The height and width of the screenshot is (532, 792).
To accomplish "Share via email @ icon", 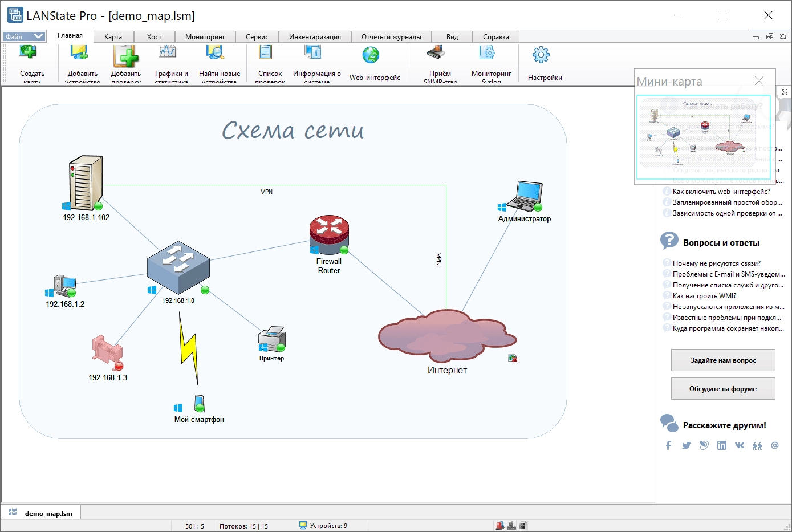I will point(775,445).
